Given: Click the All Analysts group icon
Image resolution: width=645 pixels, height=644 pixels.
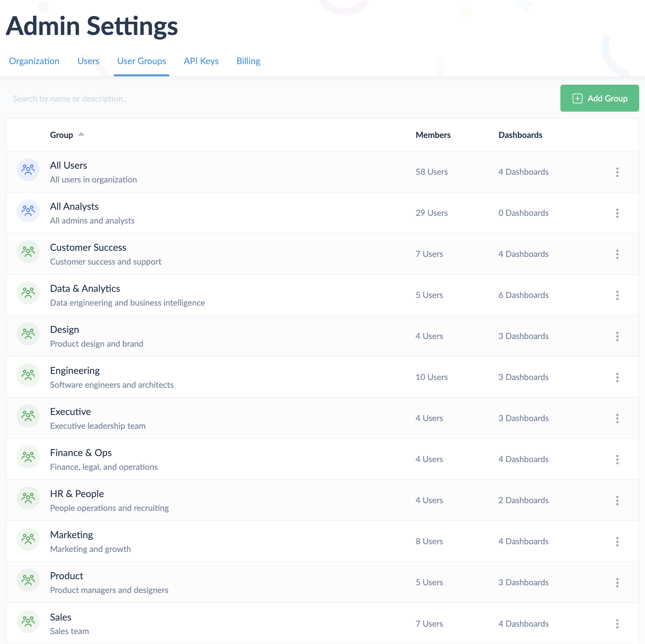Looking at the screenshot, I should pos(28,211).
